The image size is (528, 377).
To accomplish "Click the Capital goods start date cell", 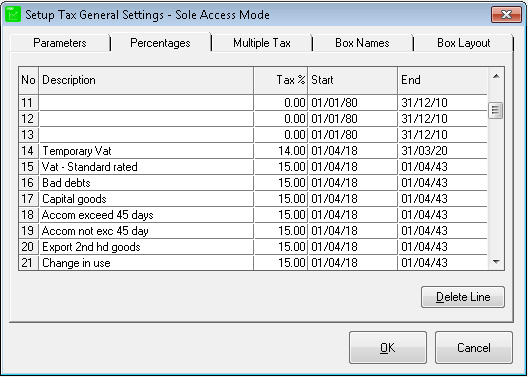I will 353,199.
